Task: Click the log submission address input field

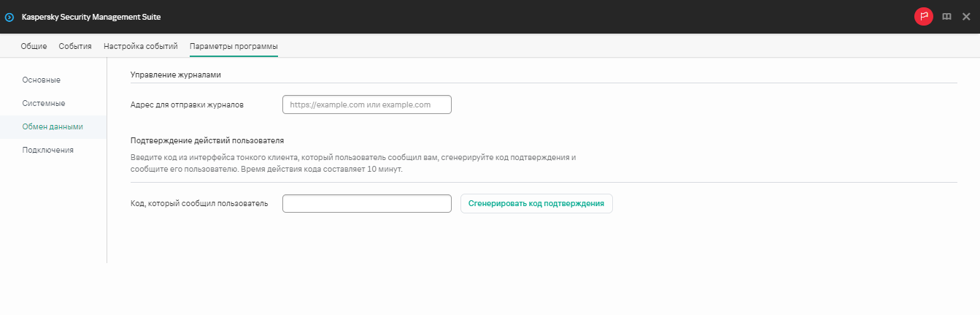Action: pyautogui.click(x=366, y=105)
